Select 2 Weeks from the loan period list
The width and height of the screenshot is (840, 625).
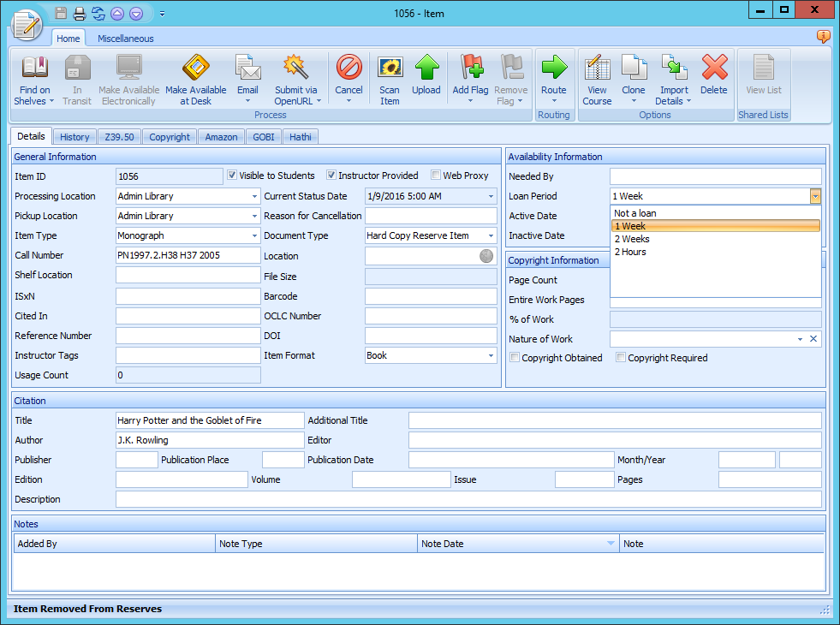tap(631, 240)
